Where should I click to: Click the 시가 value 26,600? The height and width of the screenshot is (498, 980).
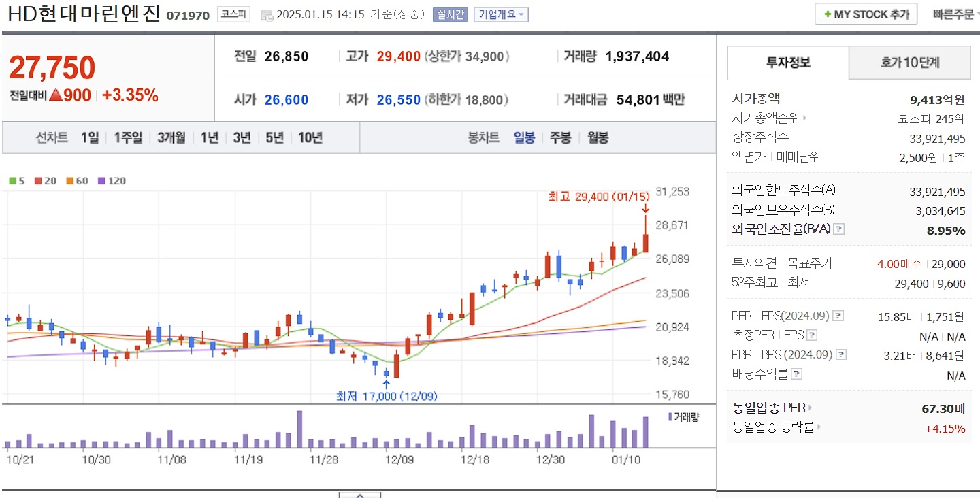(x=287, y=100)
